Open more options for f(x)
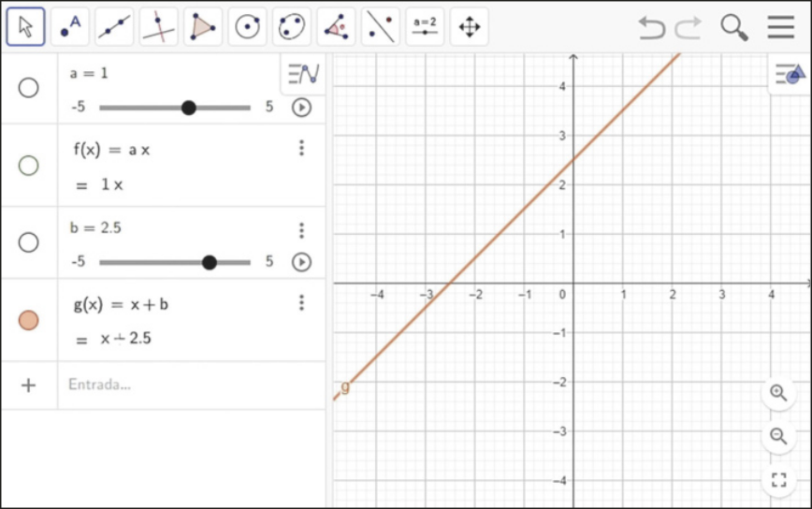Screen dimensions: 812x509 pyautogui.click(x=301, y=148)
